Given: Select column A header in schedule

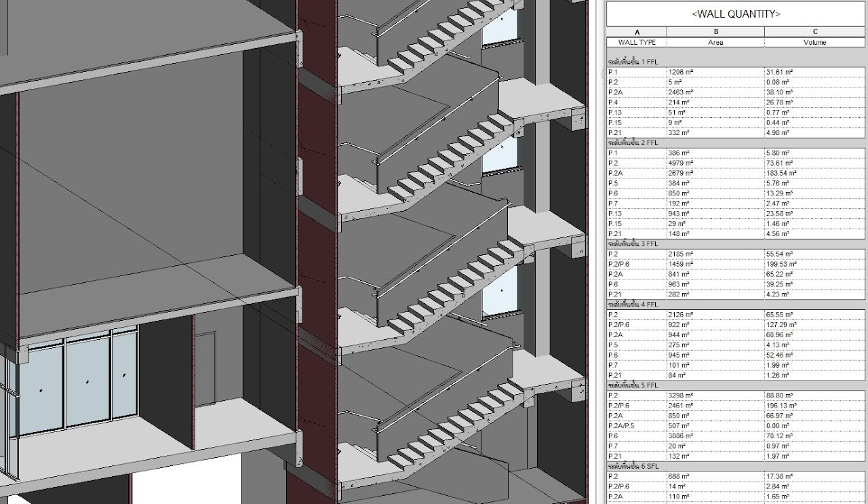Looking at the screenshot, I should click(x=637, y=32).
